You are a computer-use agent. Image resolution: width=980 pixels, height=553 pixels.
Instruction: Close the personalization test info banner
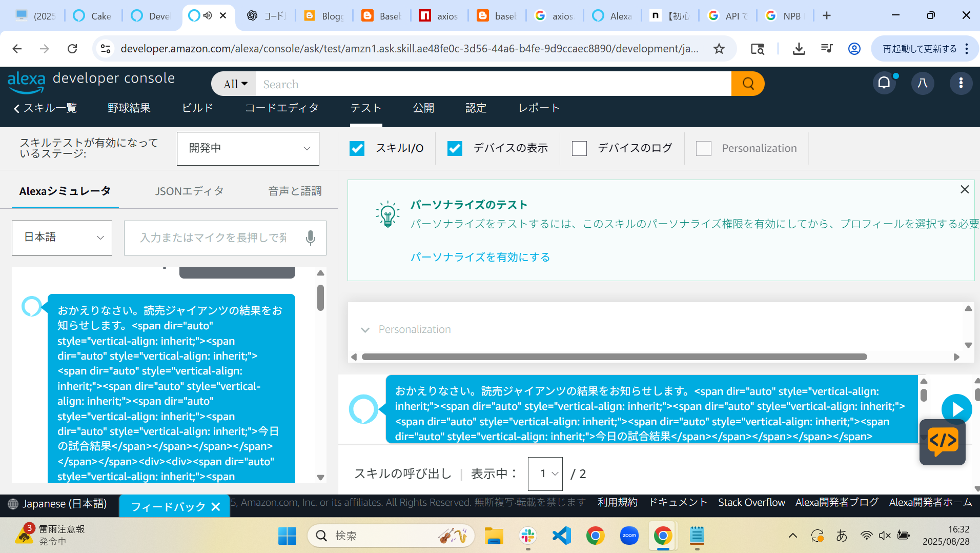(x=964, y=189)
